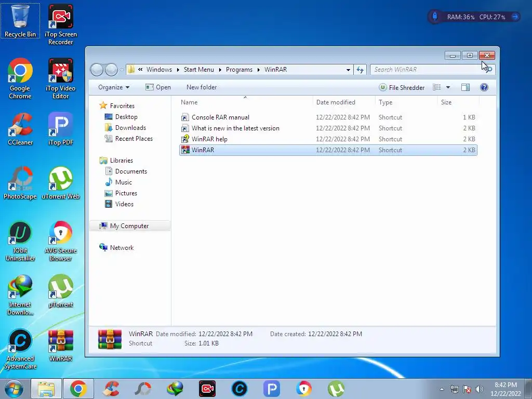Select IObit Uninstaller desktop icon

(x=20, y=241)
